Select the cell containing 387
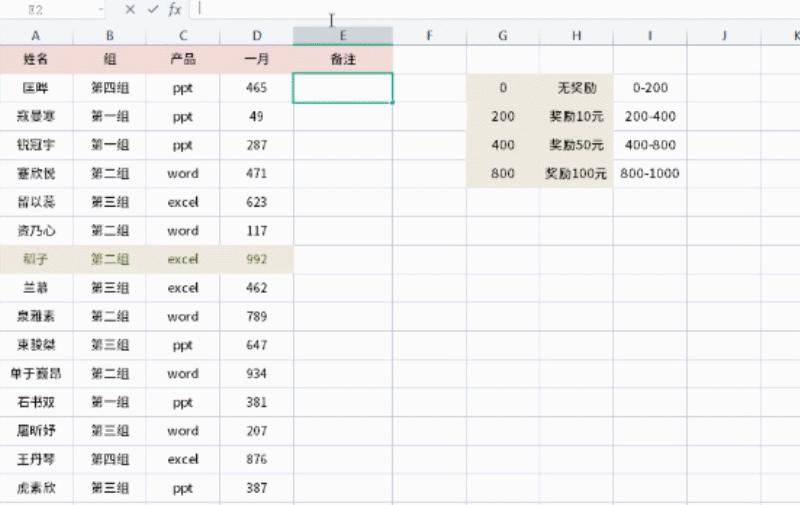Image resolution: width=800 pixels, height=505 pixels. pos(257,488)
